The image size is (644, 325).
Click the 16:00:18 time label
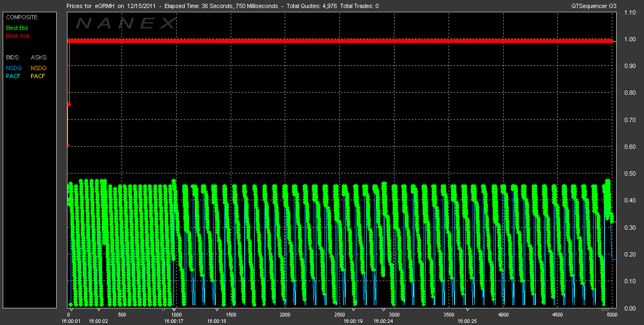[217, 321]
